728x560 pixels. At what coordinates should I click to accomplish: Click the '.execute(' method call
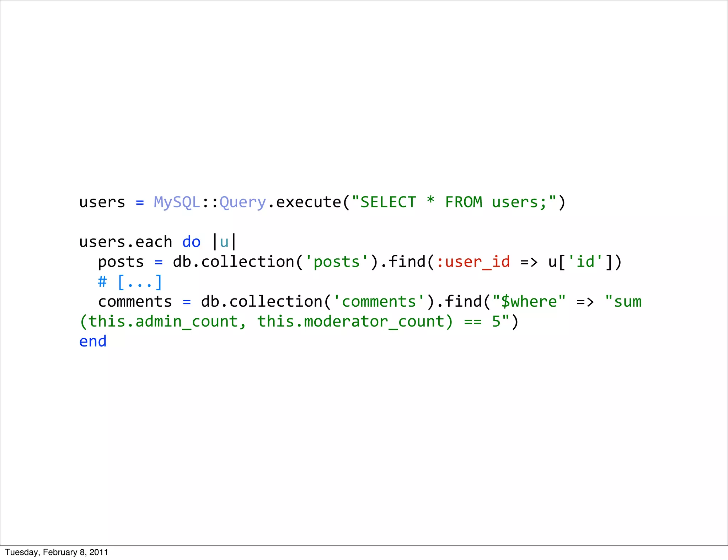[x=309, y=203]
